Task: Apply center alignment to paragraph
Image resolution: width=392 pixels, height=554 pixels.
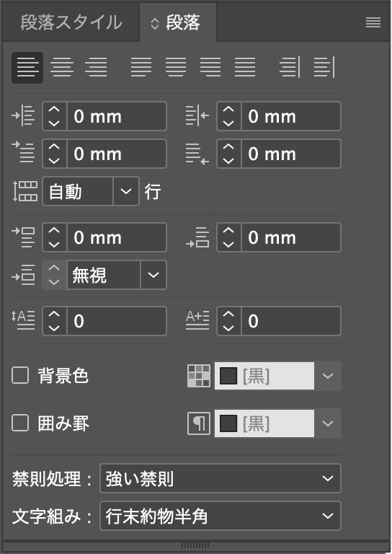Action: 62,68
